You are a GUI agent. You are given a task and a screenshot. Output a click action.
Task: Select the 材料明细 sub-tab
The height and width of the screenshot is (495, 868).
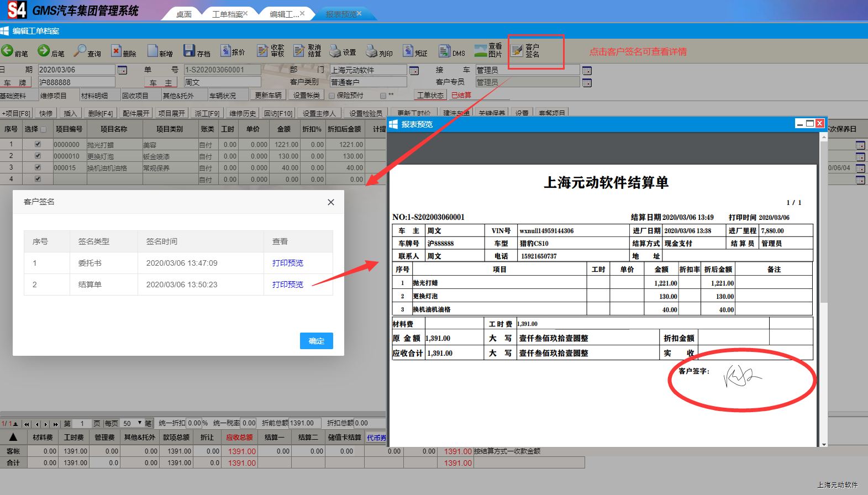click(94, 96)
